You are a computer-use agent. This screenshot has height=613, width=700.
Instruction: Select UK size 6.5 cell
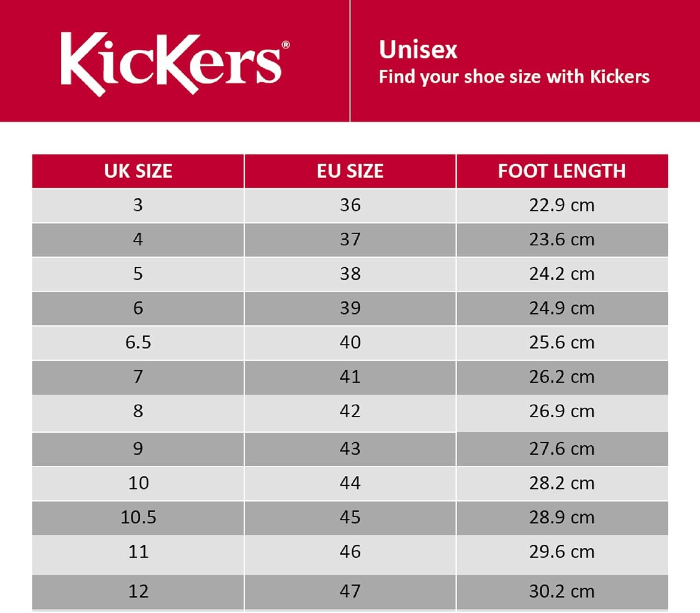point(138,342)
